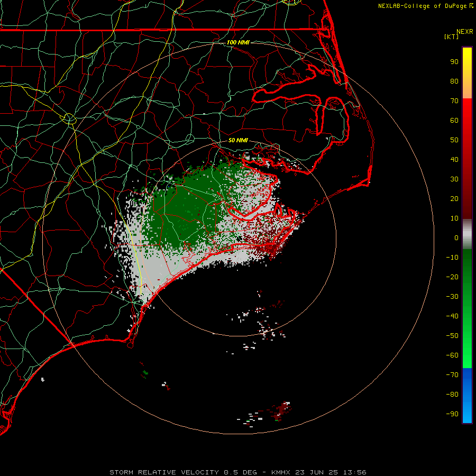Screen dimensions: 476x476
Task: Pick the gray zero-velocity segment of the color bar
Action: pos(467,234)
